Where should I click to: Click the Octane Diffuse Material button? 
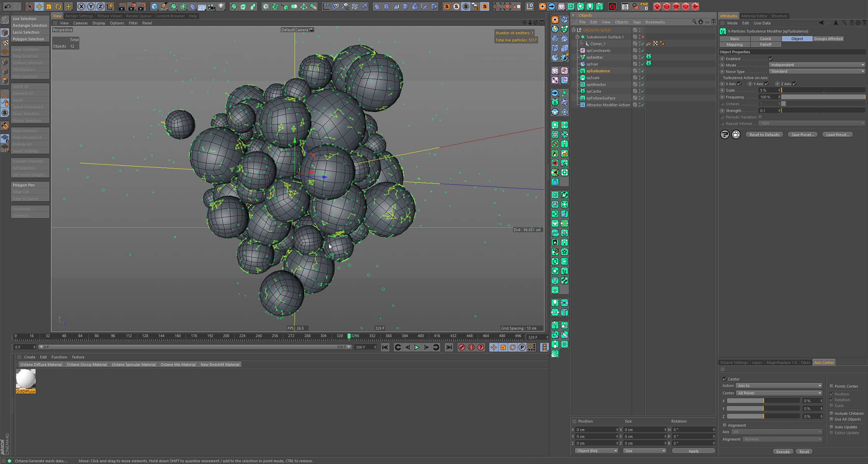point(41,364)
